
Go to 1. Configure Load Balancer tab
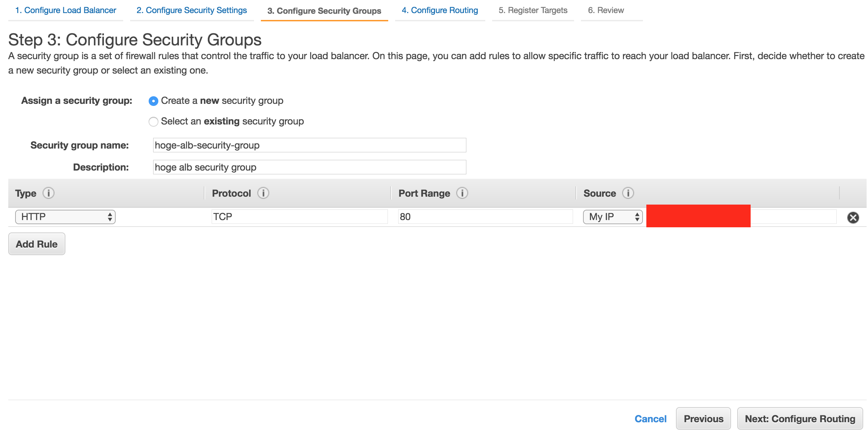[x=66, y=10]
